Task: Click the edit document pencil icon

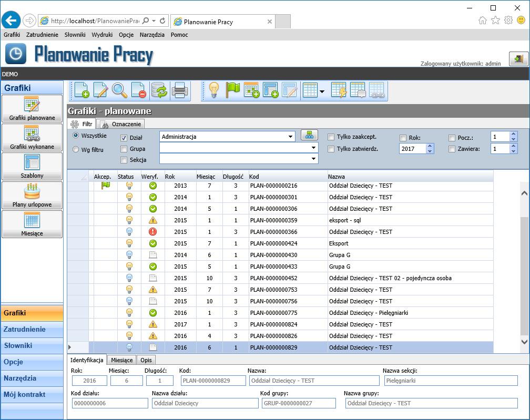Action: pyautogui.click(x=101, y=90)
